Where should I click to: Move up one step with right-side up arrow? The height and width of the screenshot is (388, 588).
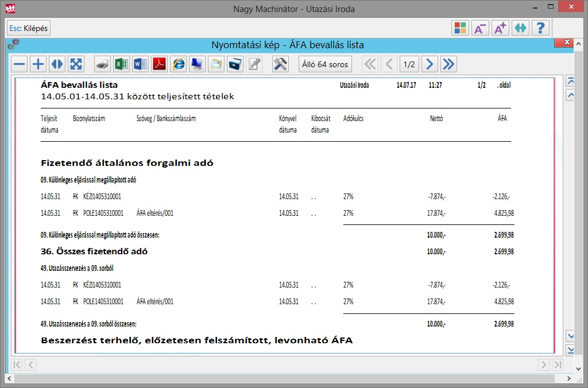tap(570, 95)
